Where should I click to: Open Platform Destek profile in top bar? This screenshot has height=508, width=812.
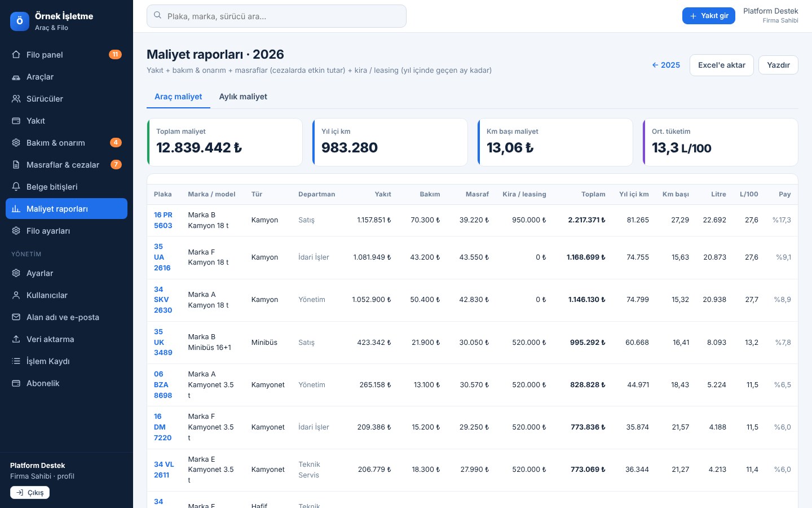coord(770,16)
